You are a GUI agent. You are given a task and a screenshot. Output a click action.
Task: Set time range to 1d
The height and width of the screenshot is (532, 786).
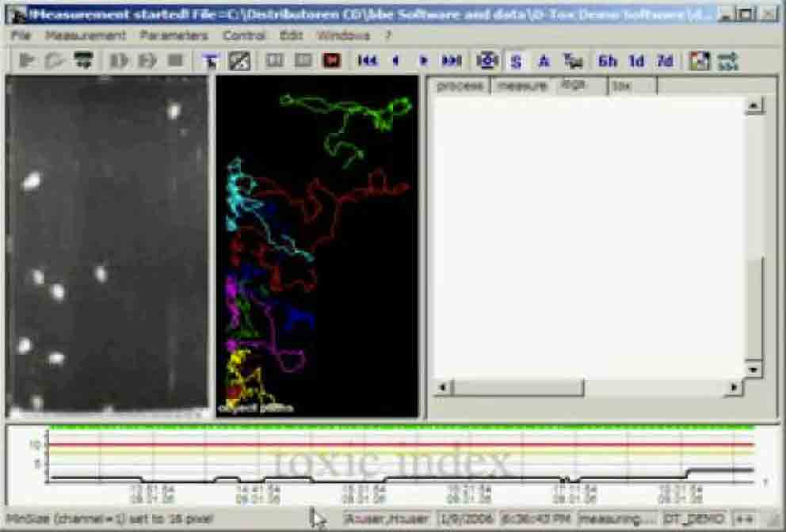636,62
